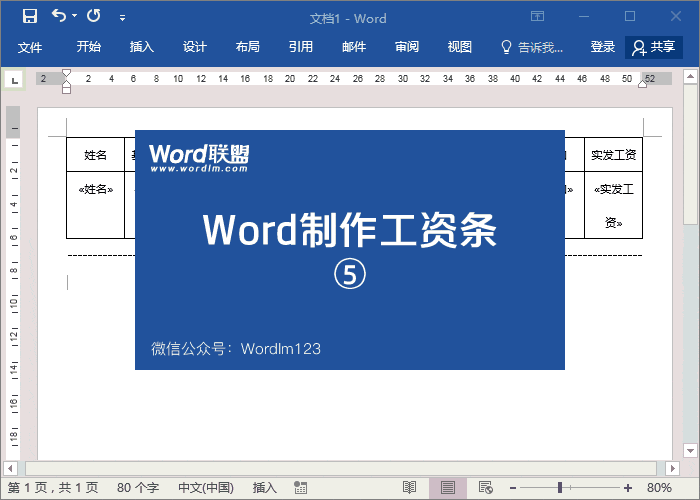Click 登录 to sign in
This screenshot has height=500, width=700.
603,46
